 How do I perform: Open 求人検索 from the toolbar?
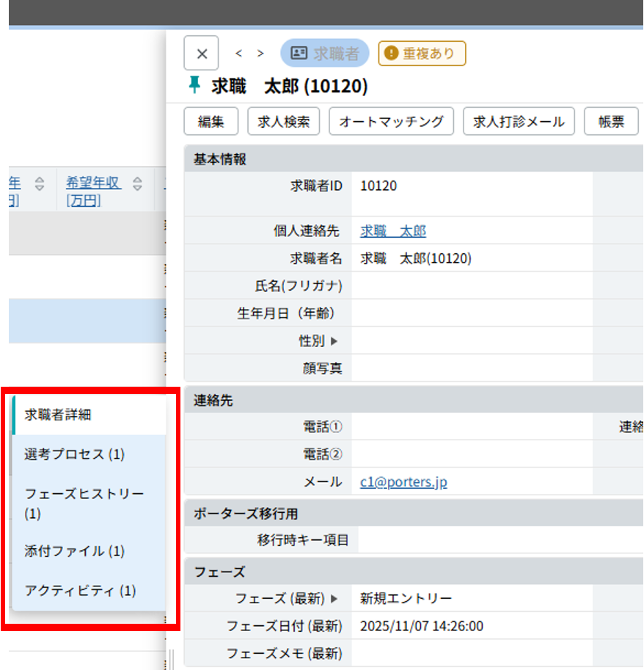283,122
